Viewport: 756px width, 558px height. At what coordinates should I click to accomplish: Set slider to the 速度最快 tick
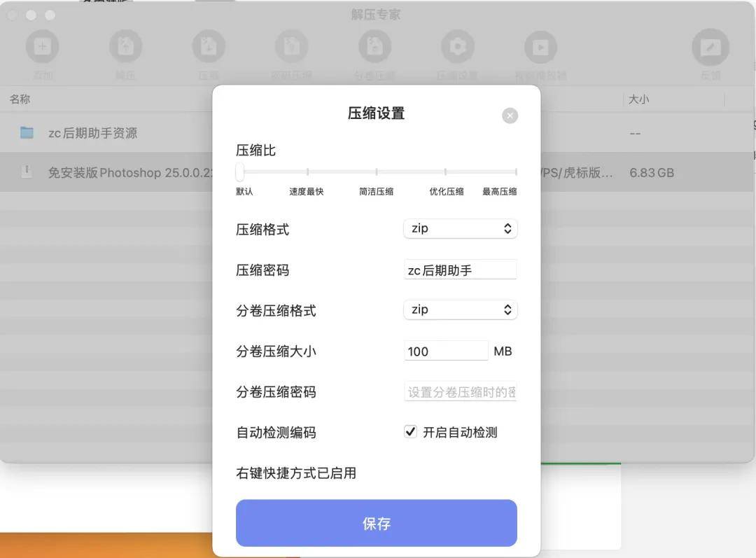[307, 172]
